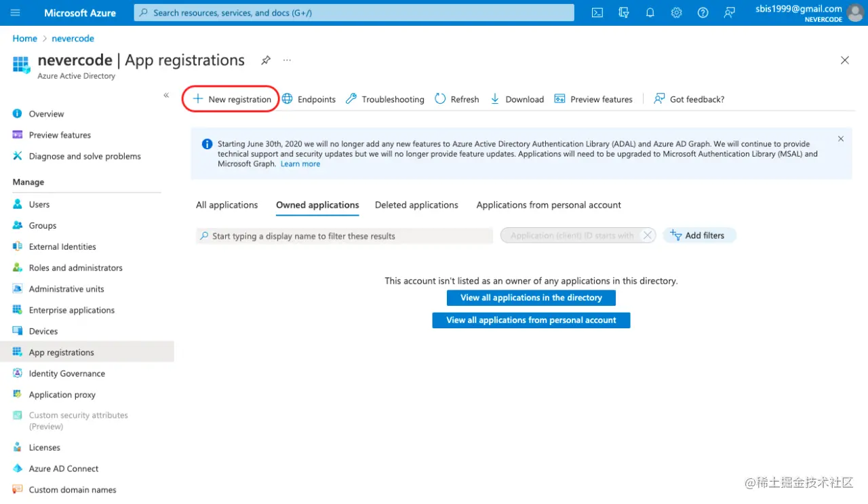The image size is (868, 504).
Task: Open Applications from personal account tab
Action: click(x=549, y=205)
